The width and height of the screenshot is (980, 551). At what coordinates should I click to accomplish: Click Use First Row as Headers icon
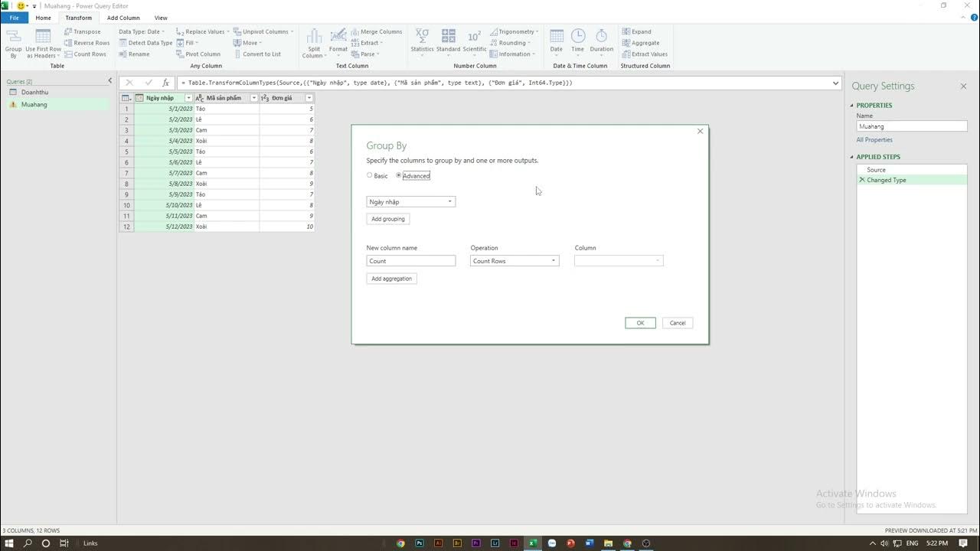click(x=44, y=43)
